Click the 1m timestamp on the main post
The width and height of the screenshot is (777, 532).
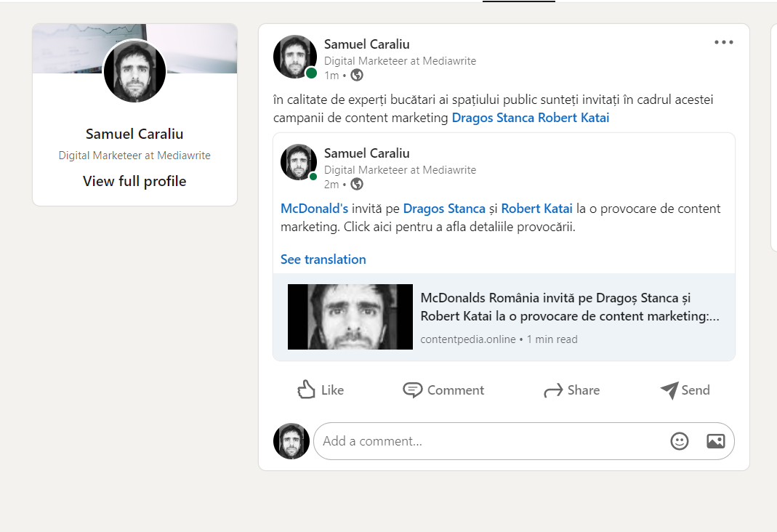point(331,76)
